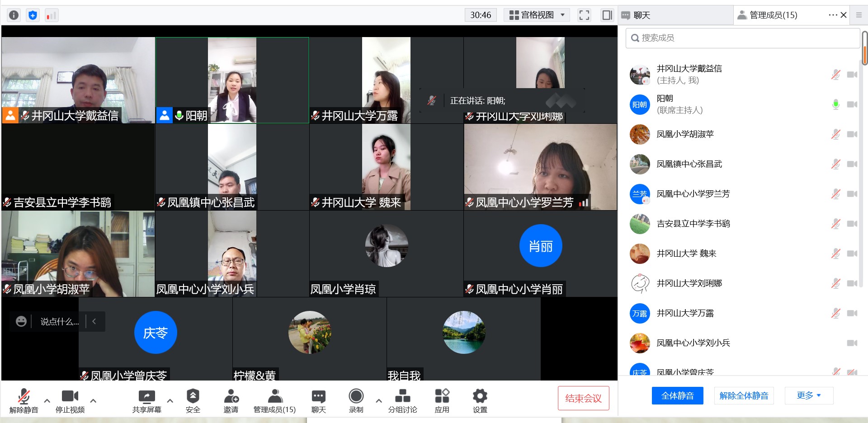
Task: Enter full screen mode
Action: (584, 15)
